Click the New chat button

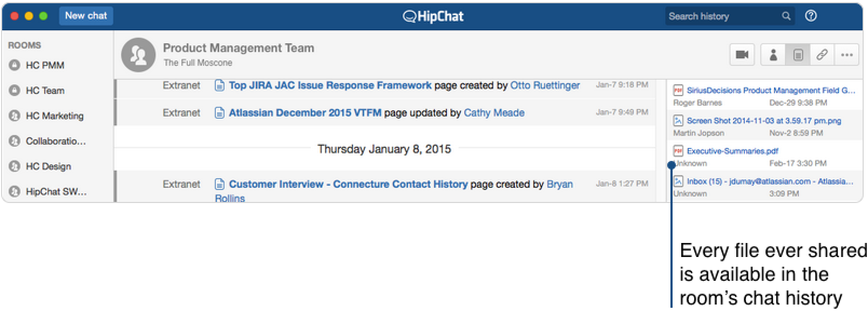tap(86, 16)
